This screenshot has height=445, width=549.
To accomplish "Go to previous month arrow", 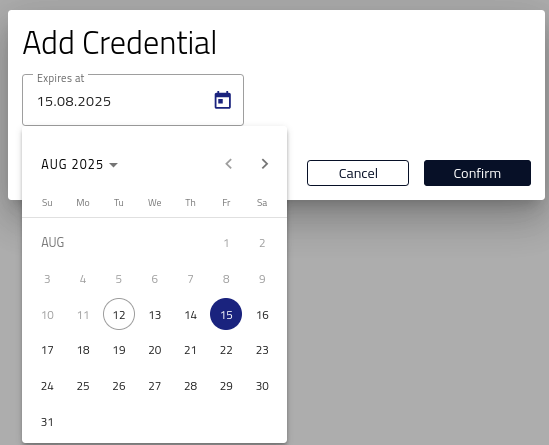I will pos(229,164).
